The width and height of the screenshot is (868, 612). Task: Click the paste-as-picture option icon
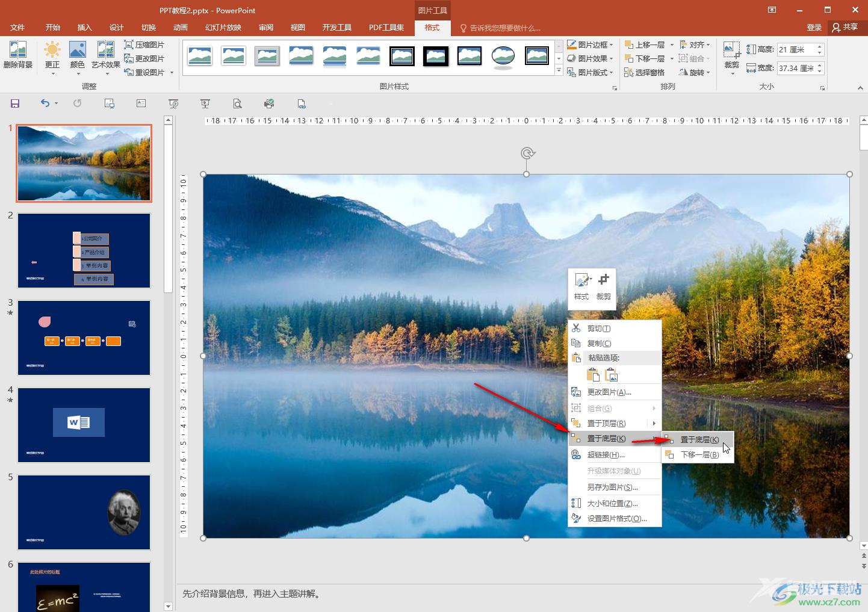[612, 375]
